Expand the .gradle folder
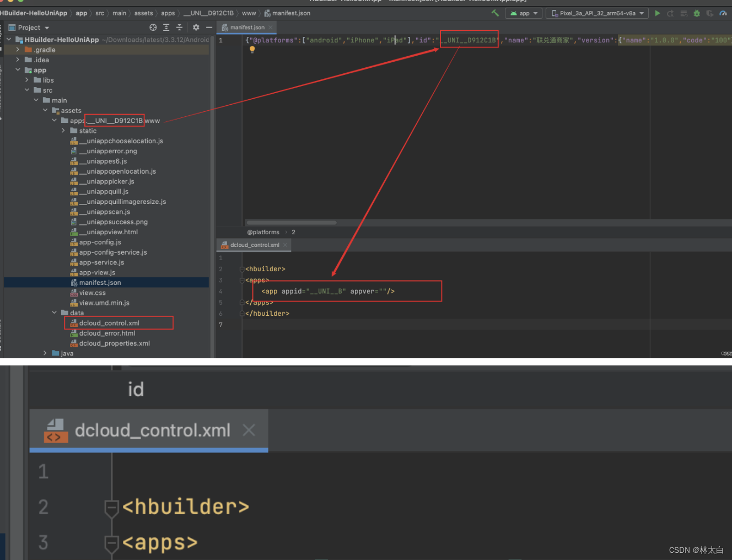Viewport: 732px width, 560px height. pyautogui.click(x=18, y=50)
